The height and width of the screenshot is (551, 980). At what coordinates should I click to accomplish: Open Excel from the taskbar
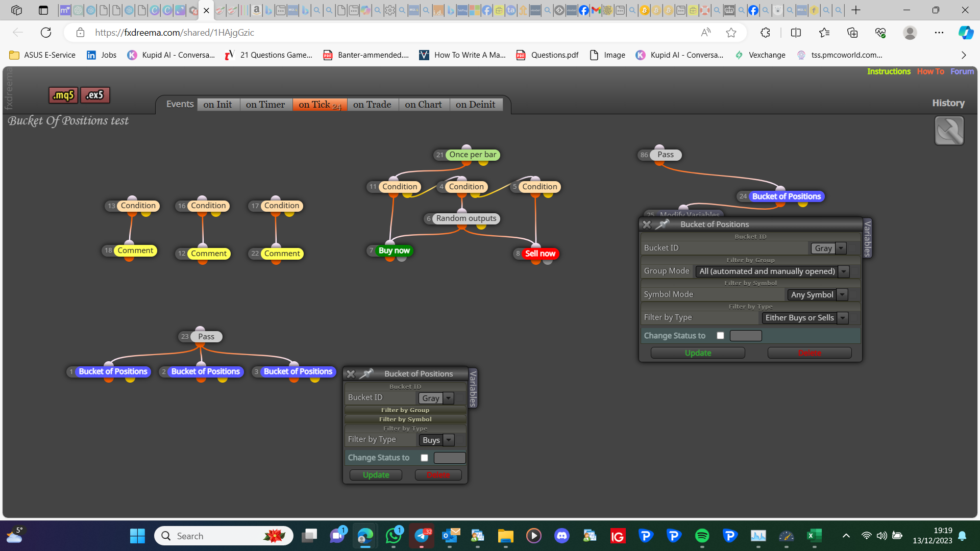coord(815,536)
